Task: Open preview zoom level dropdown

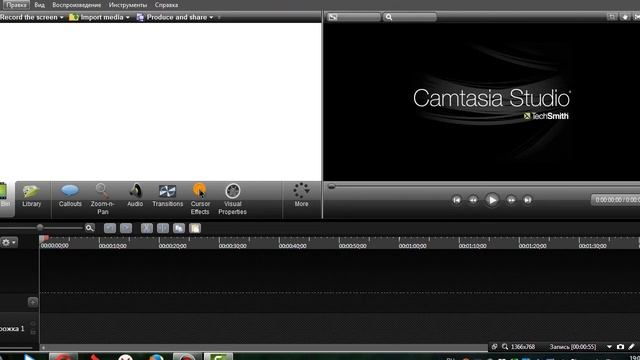Action: point(410,17)
